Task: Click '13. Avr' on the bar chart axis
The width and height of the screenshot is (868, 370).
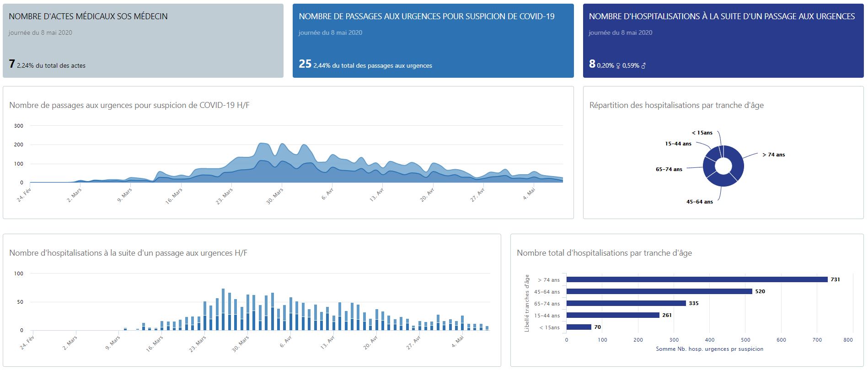Action: tap(327, 343)
